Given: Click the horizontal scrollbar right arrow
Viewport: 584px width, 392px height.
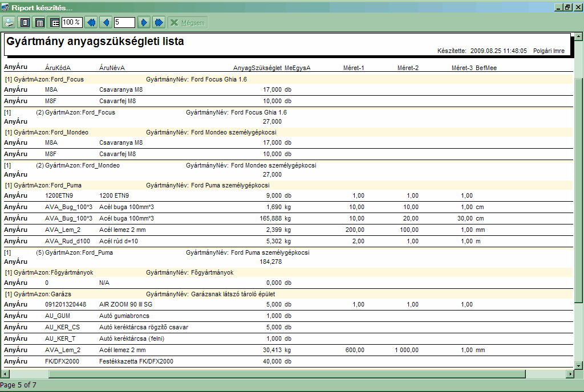Looking at the screenshot, I should [570, 374].
